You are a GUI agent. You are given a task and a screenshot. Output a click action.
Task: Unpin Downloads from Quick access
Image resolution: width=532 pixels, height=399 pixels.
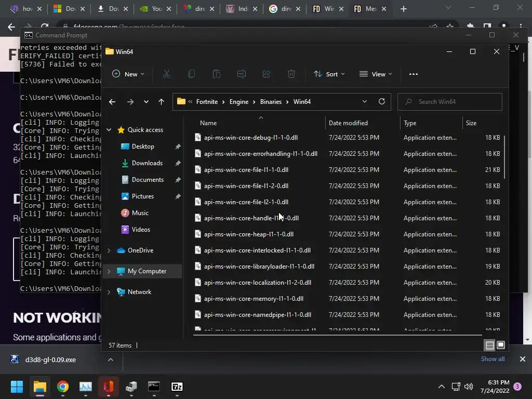click(178, 163)
